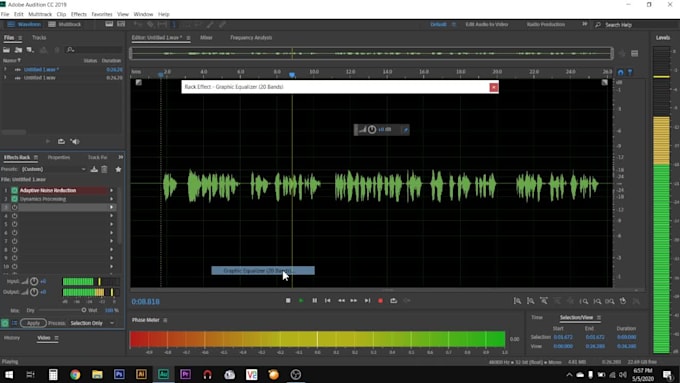
Task: Click the New File icon in Files panel
Action: 30,50
